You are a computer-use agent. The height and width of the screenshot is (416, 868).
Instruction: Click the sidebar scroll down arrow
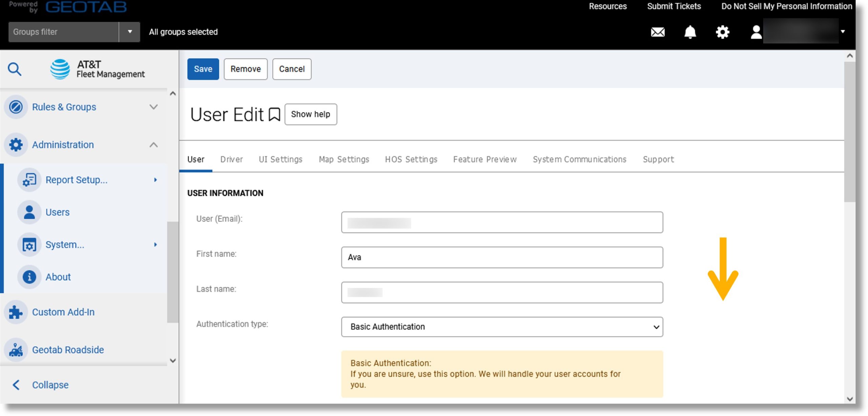(173, 361)
